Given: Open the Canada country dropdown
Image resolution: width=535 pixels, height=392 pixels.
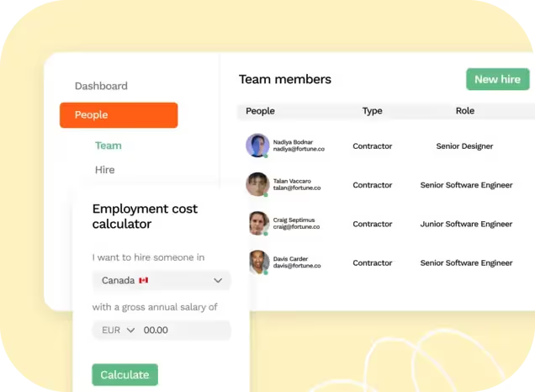Looking at the screenshot, I should (x=162, y=280).
